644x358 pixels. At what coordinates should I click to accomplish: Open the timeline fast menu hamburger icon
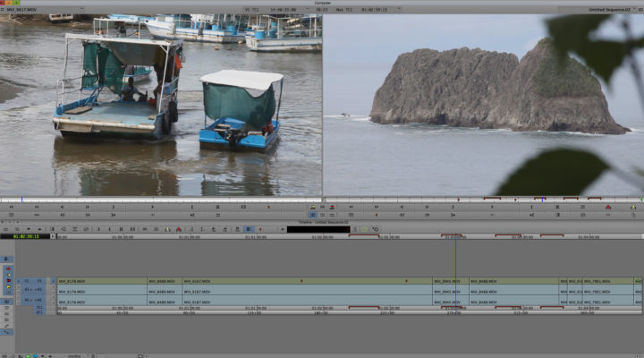[5, 229]
